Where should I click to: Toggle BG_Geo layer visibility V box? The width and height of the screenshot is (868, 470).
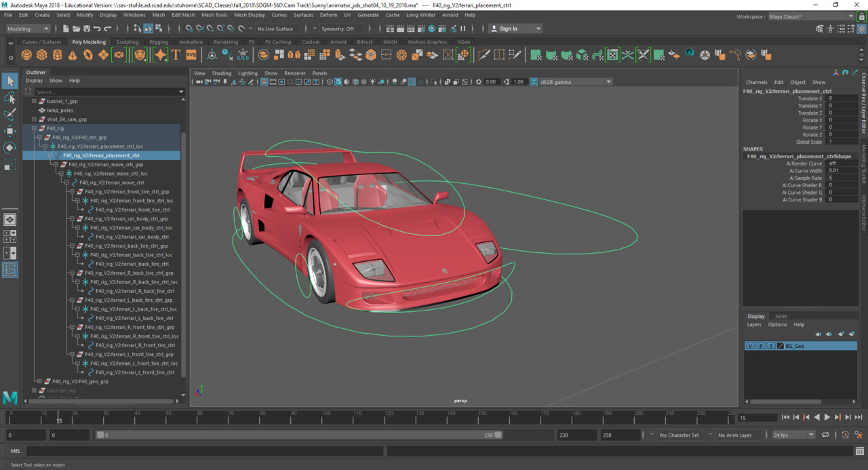750,346
